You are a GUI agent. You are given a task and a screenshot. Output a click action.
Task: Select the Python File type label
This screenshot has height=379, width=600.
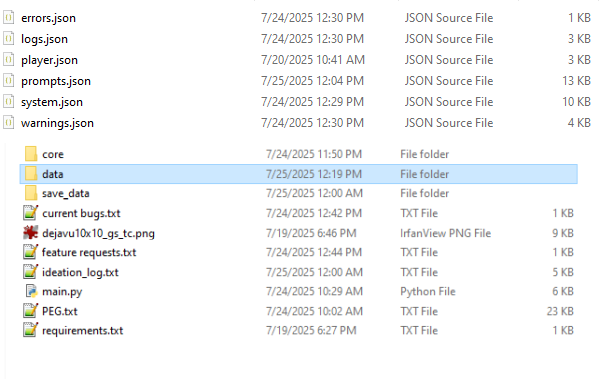tap(428, 292)
